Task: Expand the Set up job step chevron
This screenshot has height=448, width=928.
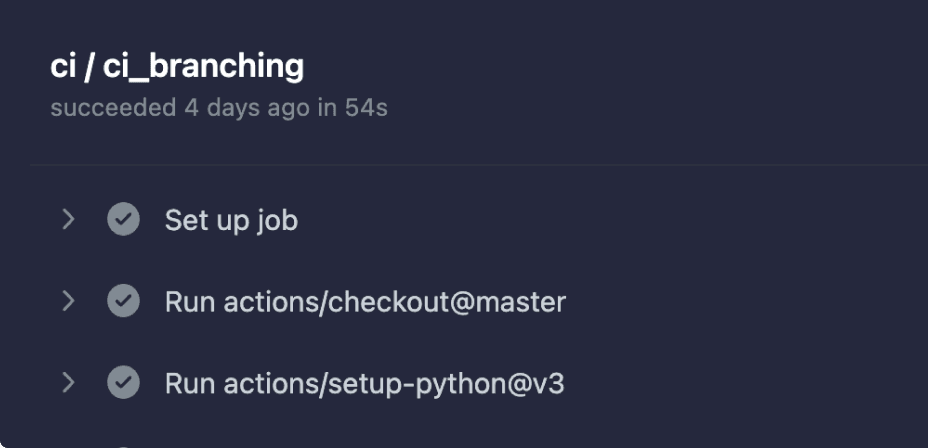Action: 69,220
